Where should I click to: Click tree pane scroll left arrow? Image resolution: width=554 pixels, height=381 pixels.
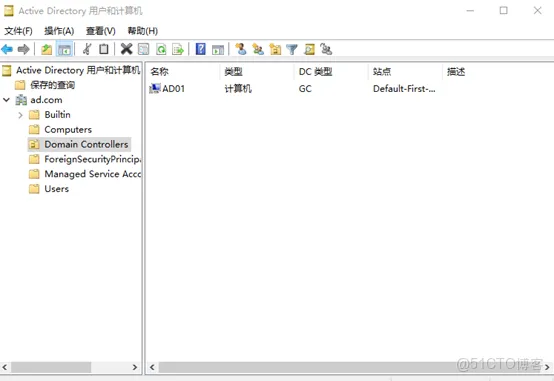click(5, 367)
